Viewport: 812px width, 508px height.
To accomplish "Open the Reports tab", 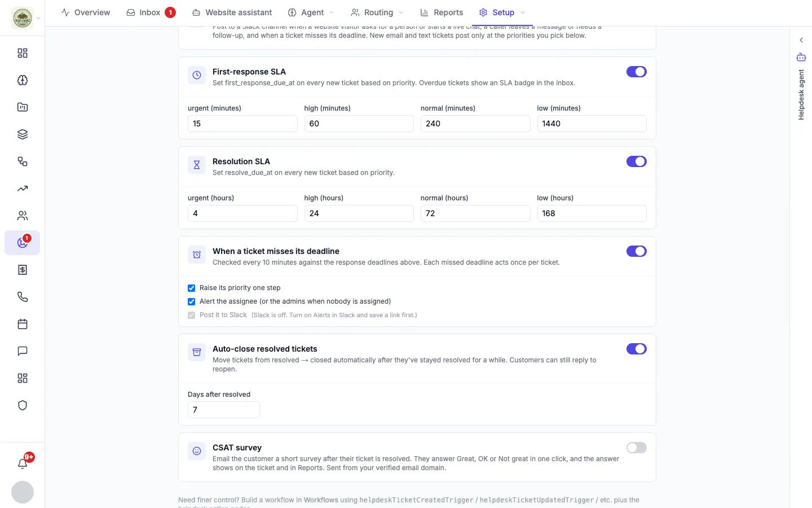I will [442, 12].
